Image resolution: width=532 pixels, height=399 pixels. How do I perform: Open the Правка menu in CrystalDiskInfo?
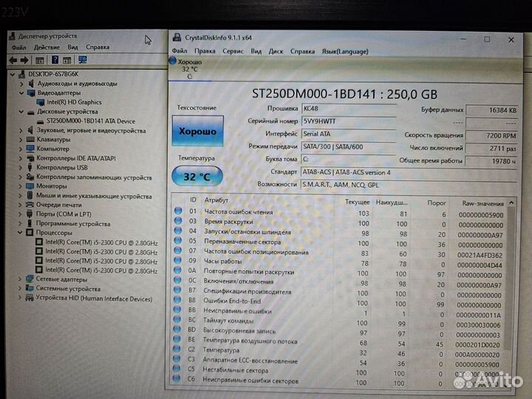click(205, 51)
